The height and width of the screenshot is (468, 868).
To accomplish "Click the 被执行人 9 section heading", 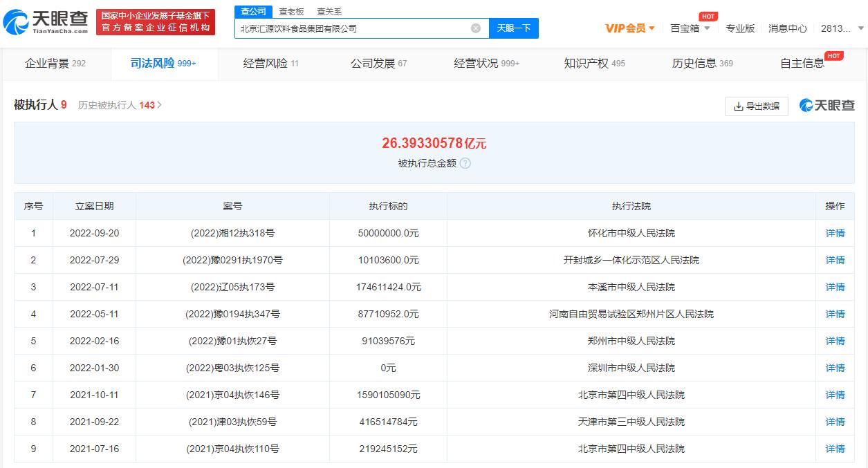I will tap(40, 105).
